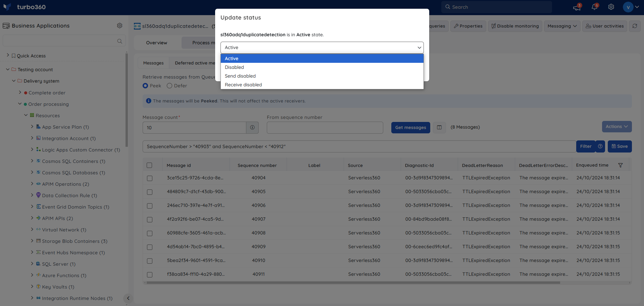Click the turbo360 logo icon
644x306 pixels.
7,7
